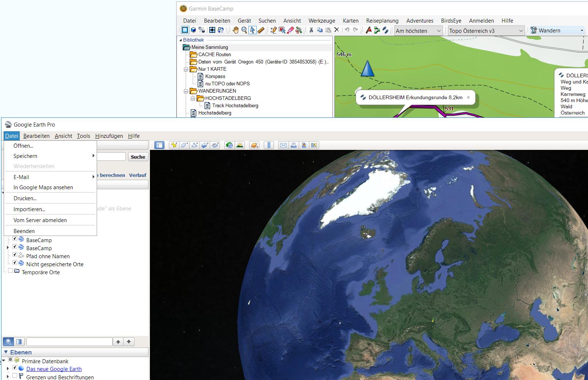This screenshot has height=380, width=588.
Task: Choose Importieren... from the Datei menu
Action: click(x=29, y=209)
